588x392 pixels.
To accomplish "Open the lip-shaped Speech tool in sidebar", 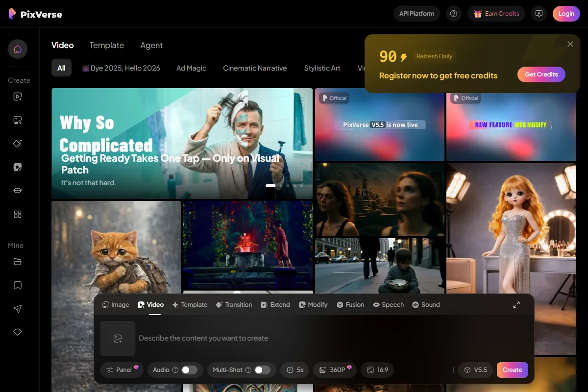I will pos(18,191).
